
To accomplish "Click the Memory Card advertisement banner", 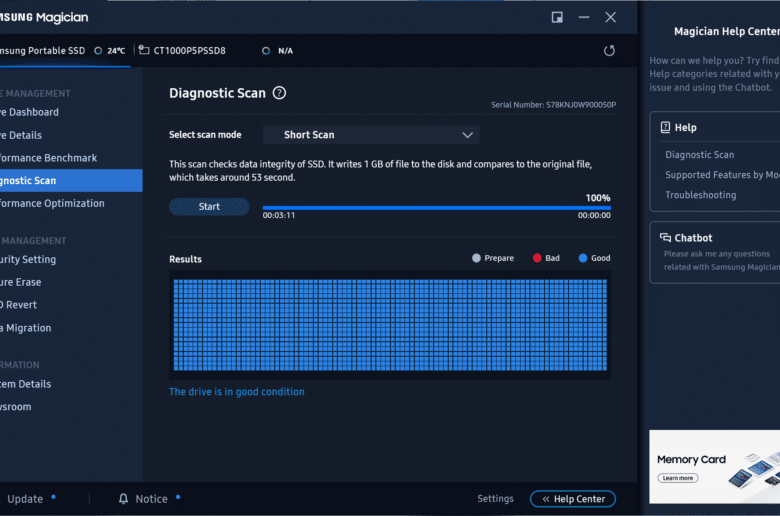I will coord(714,467).
